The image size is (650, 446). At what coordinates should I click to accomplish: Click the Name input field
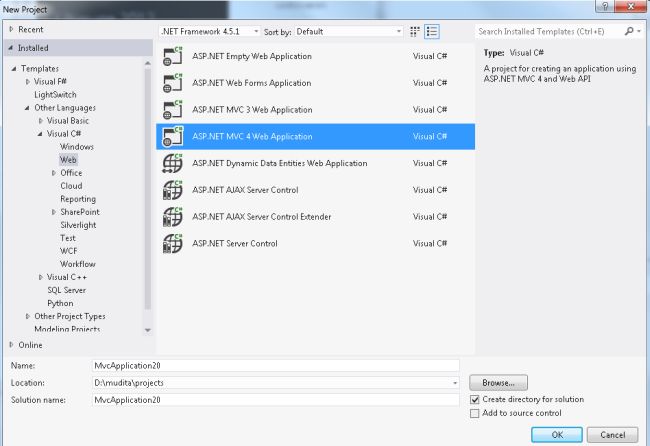[x=275, y=366]
